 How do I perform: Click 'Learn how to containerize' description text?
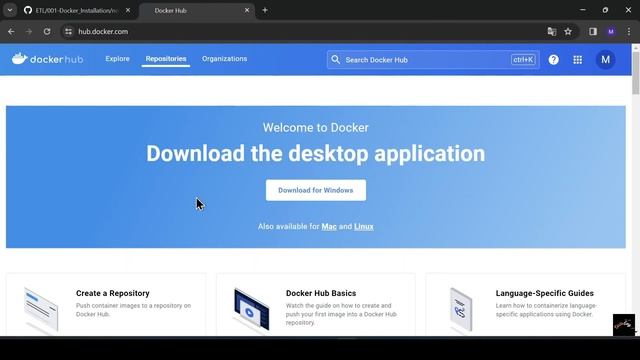[546, 310]
